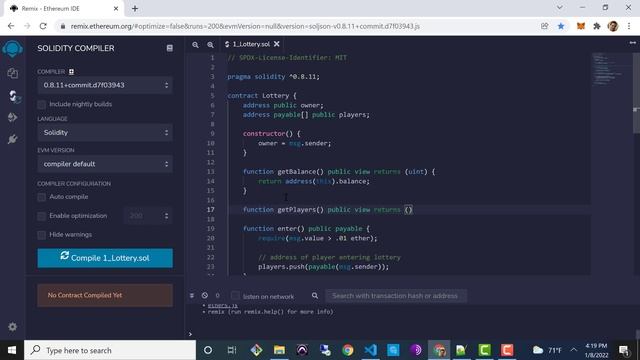Open MetaMask fox extension
Screen dimensions: 640x360
[580, 26]
